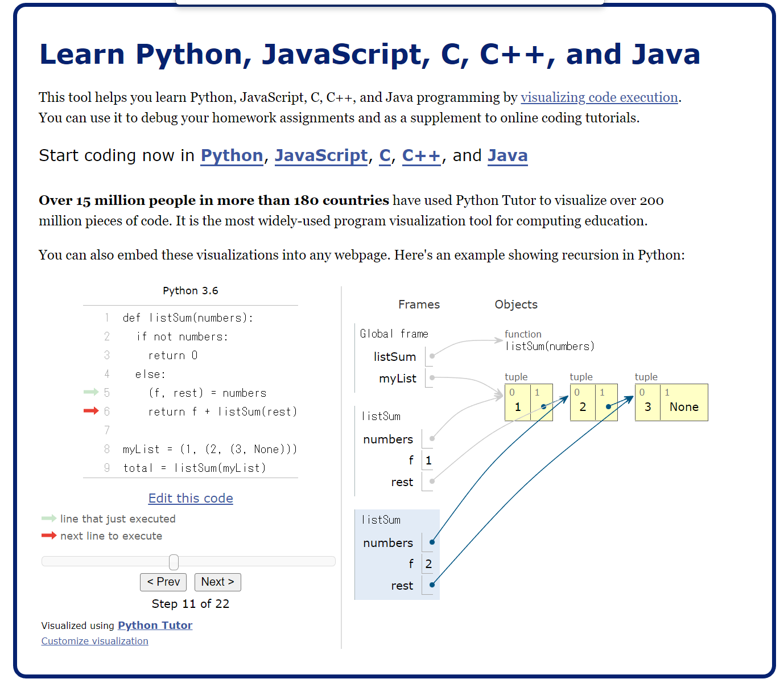The width and height of the screenshot is (784, 687).
Task: Click the page heading Learn Python, JavaScript
Action: coord(370,55)
